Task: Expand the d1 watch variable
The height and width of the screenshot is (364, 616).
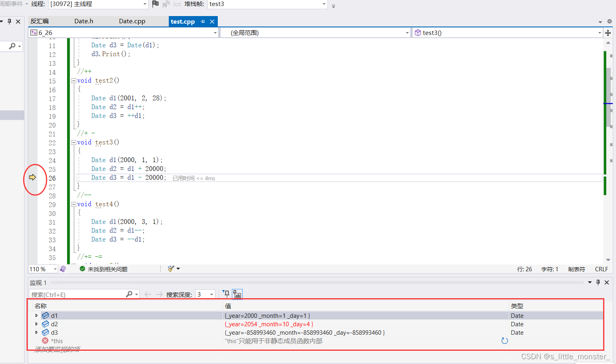Action: tap(37, 315)
